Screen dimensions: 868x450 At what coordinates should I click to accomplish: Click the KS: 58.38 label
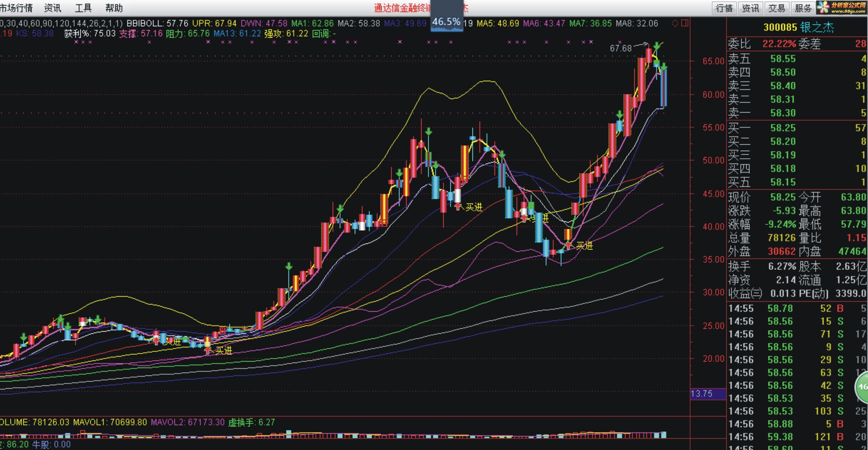35,34
